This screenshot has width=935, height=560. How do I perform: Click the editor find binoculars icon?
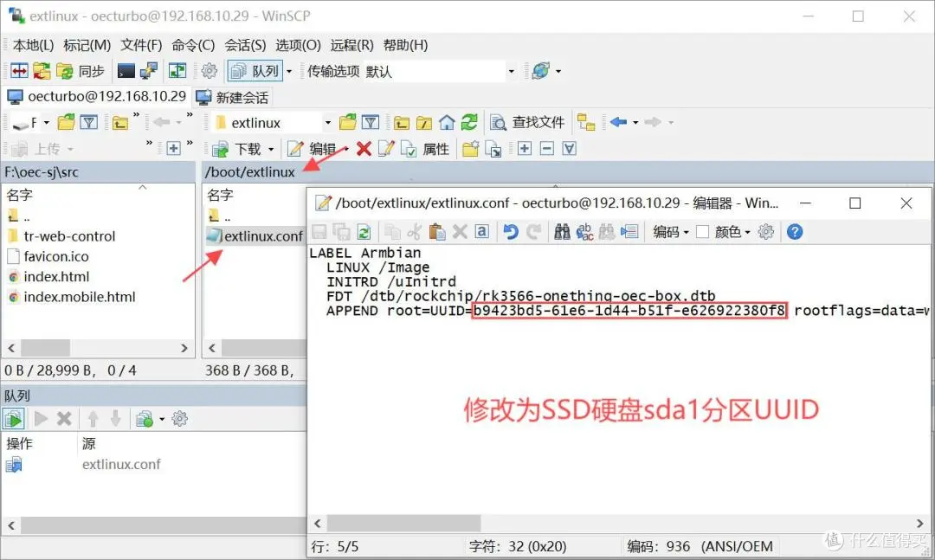click(562, 231)
